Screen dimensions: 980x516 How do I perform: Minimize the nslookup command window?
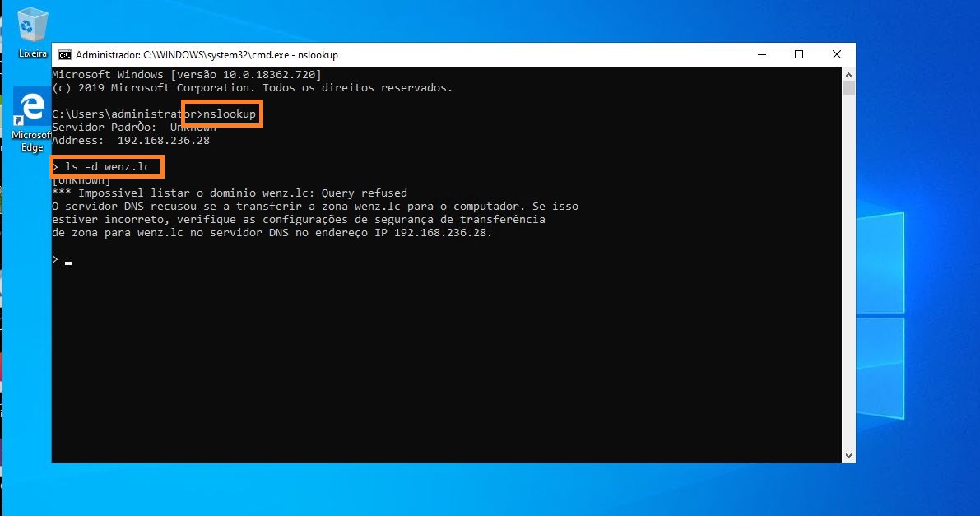pos(762,54)
